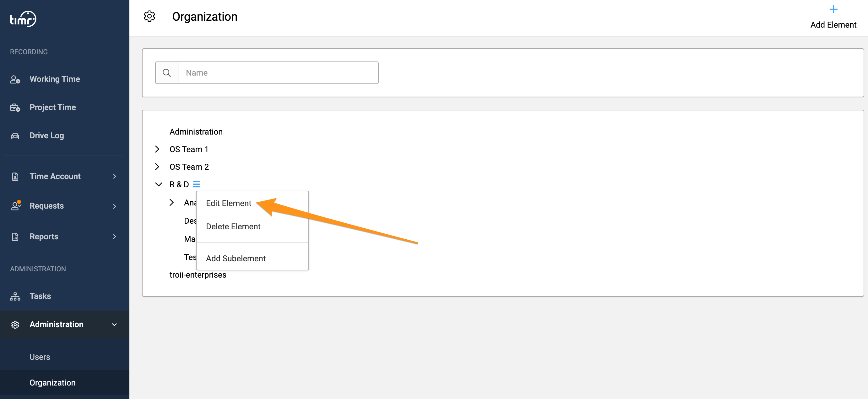868x399 pixels.
Task: Expand the first R & D child node
Action: [x=171, y=202]
